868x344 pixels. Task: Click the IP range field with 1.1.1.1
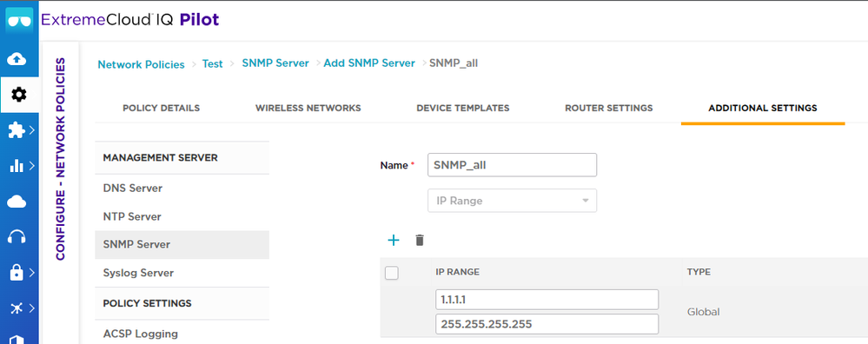coord(547,299)
